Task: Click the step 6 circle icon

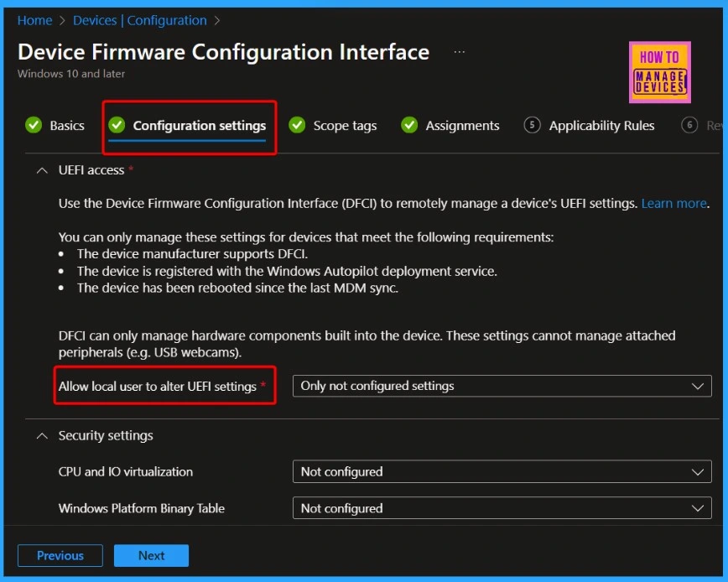Action: (x=689, y=125)
